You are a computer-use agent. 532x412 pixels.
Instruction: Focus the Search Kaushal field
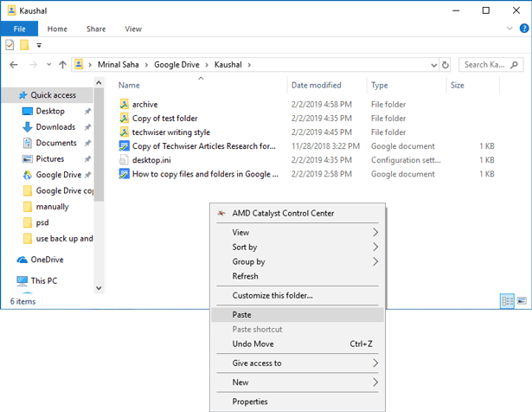[x=491, y=64]
